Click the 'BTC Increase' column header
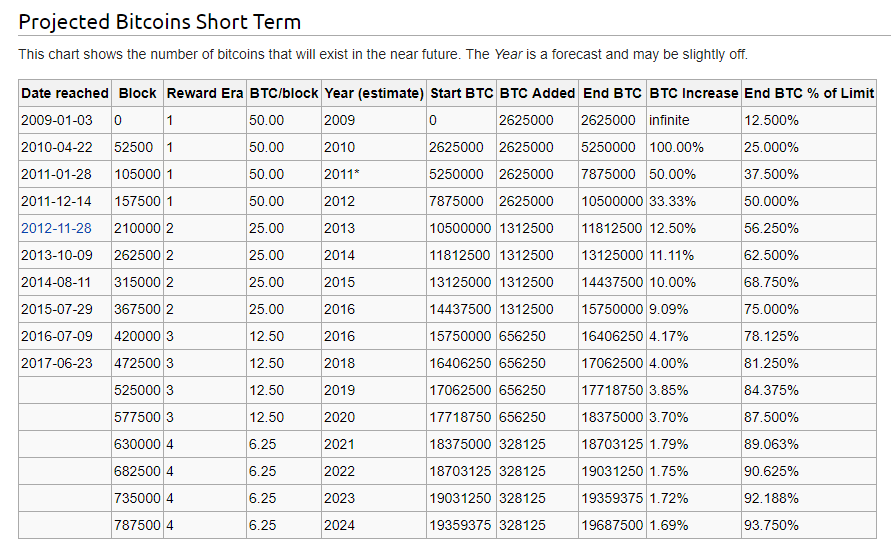The width and height of the screenshot is (891, 546). pos(693,93)
